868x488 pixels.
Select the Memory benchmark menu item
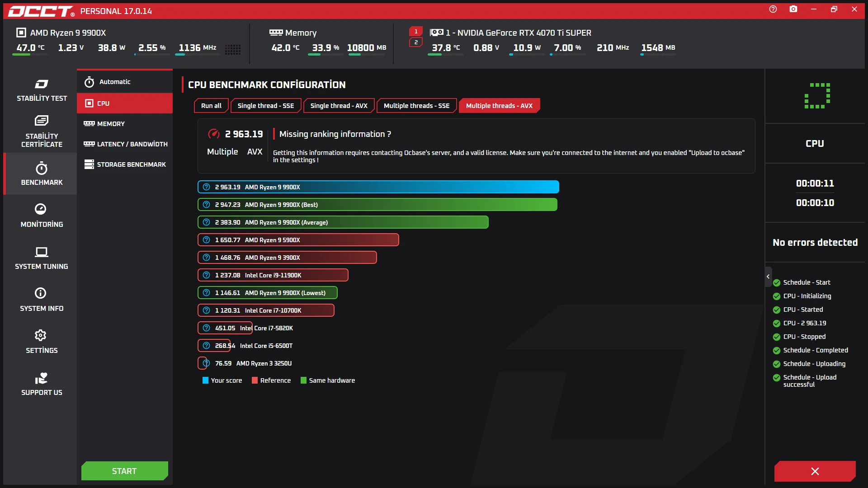point(125,124)
